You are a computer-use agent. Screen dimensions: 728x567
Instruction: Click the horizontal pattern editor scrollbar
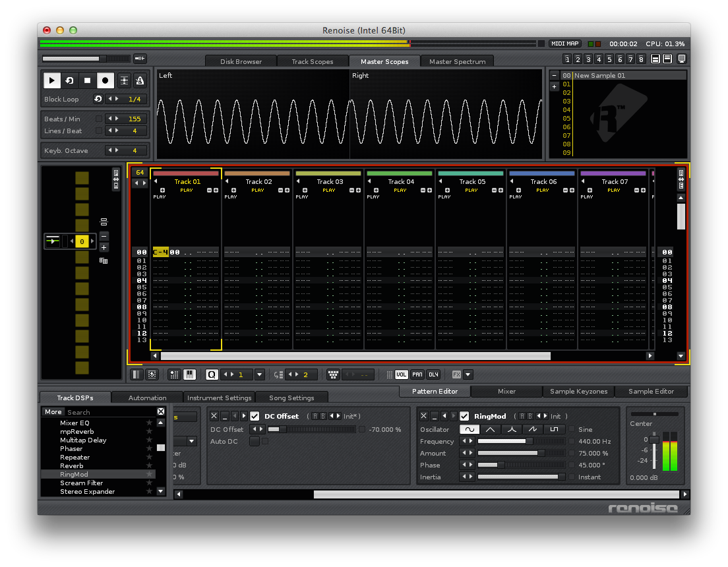(x=355, y=356)
